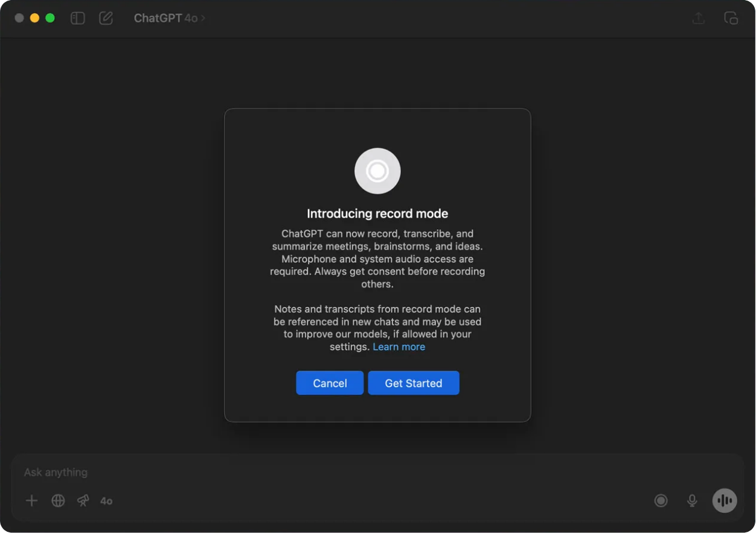This screenshot has width=756, height=533.
Task: Click the record mode circle icon in dialog
Action: [377, 171]
